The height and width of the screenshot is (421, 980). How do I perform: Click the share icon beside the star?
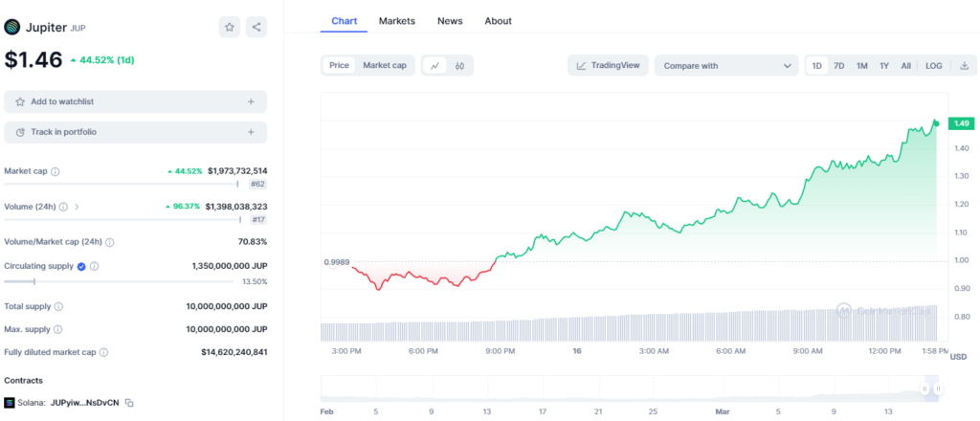256,27
